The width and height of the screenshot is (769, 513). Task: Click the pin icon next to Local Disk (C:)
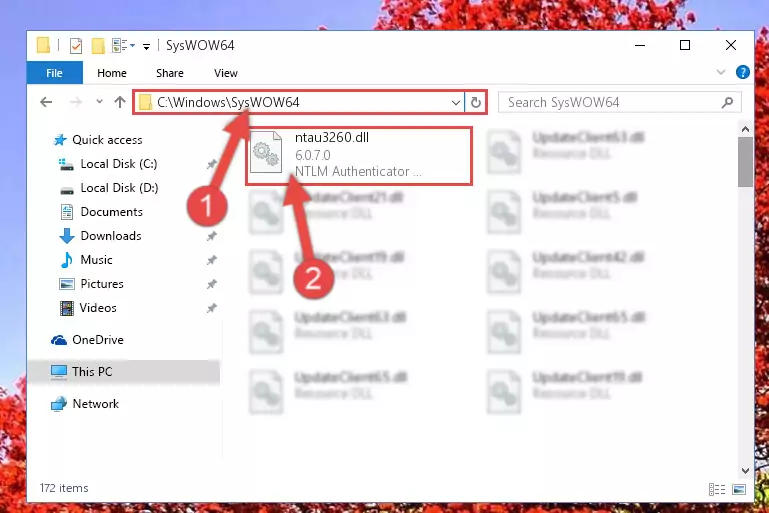[x=211, y=164]
